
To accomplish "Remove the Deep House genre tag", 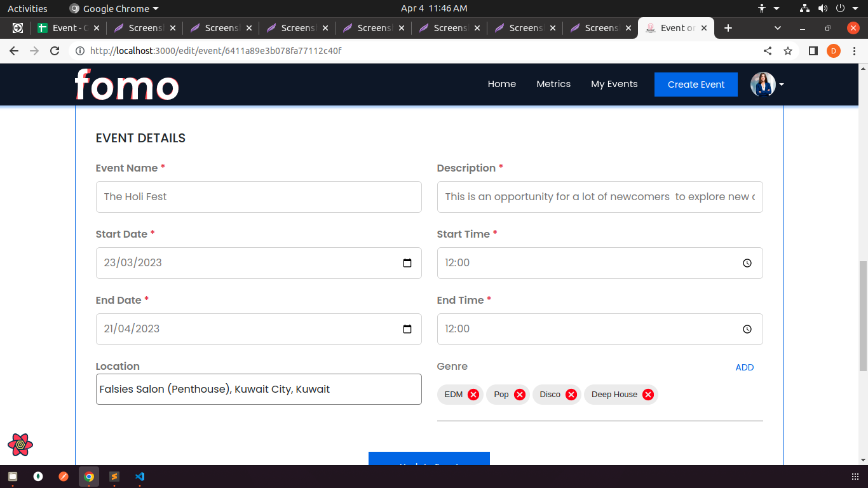I will click(648, 395).
